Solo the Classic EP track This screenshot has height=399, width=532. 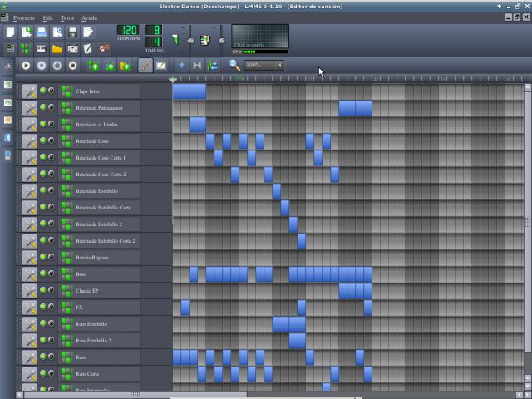coord(51,290)
